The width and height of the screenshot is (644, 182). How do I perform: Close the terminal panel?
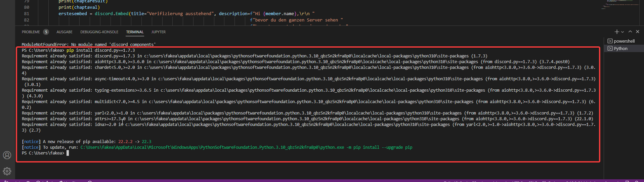(638, 32)
